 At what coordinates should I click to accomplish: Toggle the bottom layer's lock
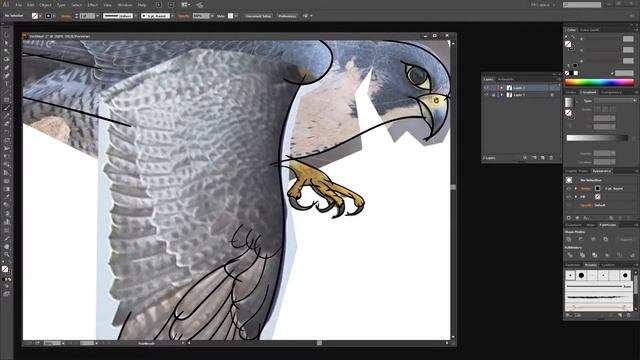pyautogui.click(x=493, y=95)
